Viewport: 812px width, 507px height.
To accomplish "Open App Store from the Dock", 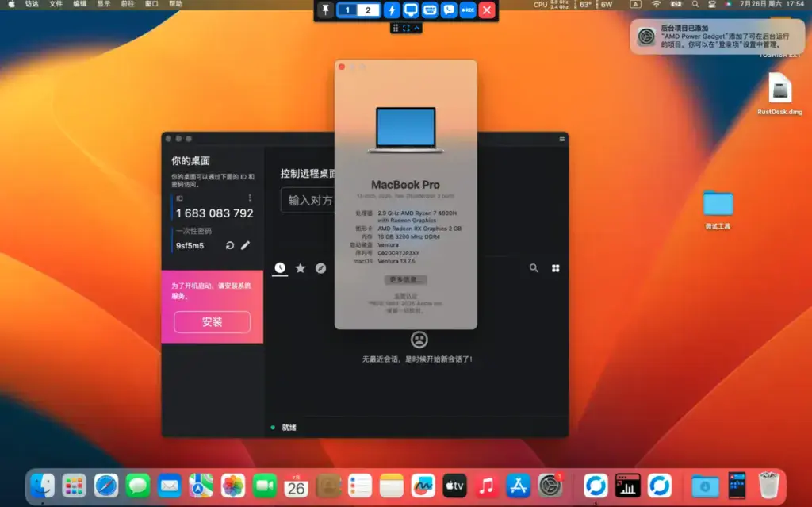I will click(518, 486).
